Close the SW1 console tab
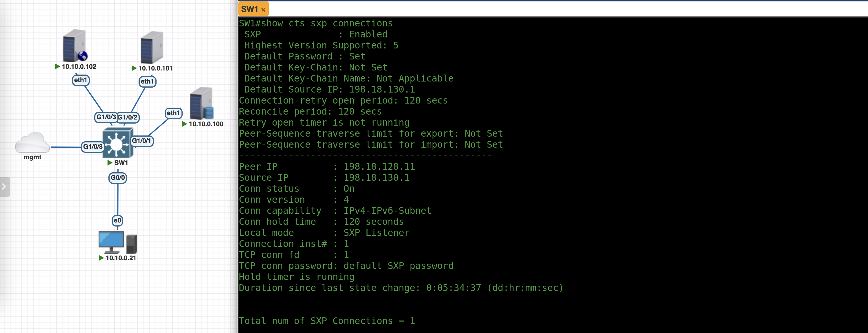This screenshot has width=868, height=333. click(264, 10)
